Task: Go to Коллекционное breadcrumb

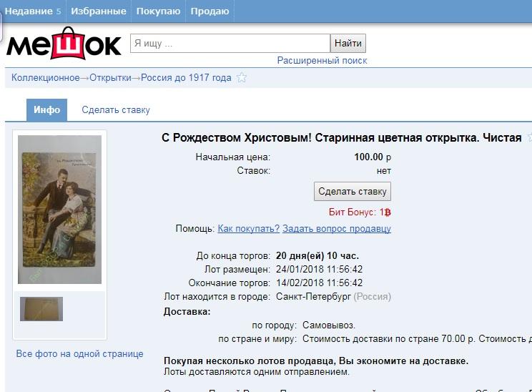Action: pos(46,78)
